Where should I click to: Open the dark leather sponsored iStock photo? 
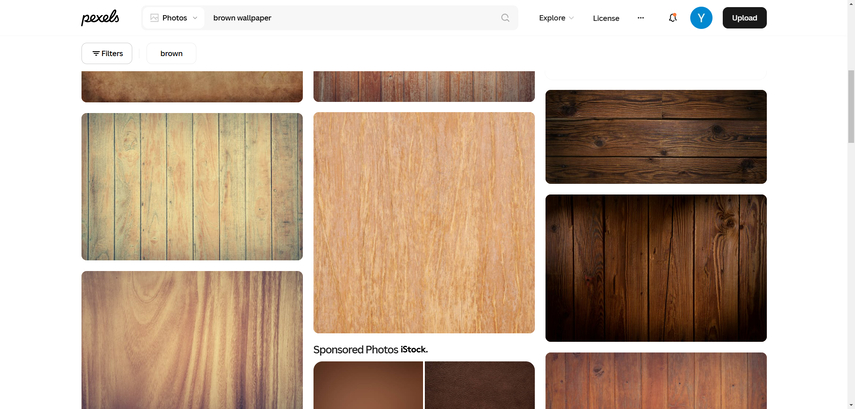[x=480, y=385]
